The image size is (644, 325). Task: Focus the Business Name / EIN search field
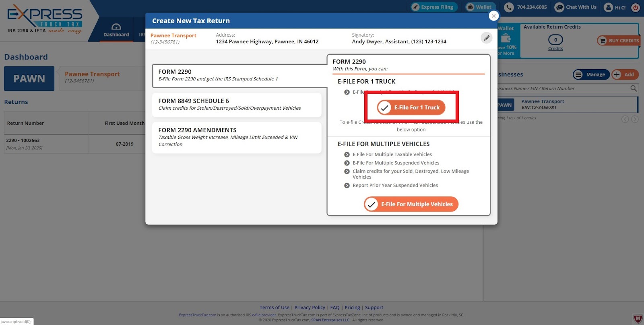click(x=563, y=88)
